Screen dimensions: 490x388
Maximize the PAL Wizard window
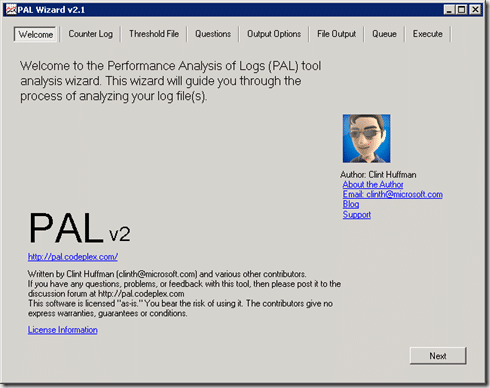pos(462,10)
